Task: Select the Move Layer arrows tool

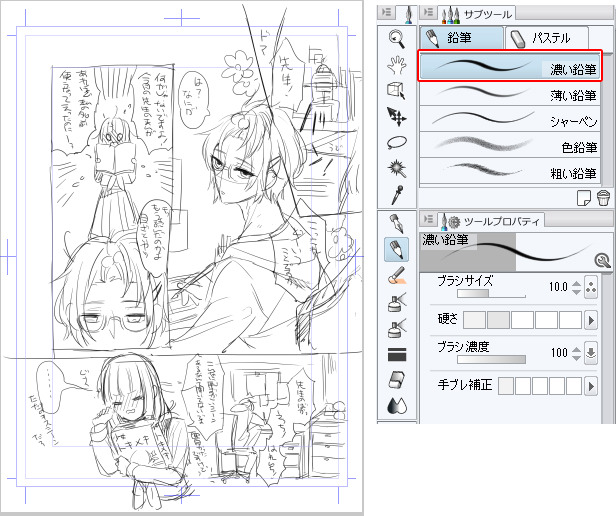Action: pyautogui.click(x=397, y=117)
